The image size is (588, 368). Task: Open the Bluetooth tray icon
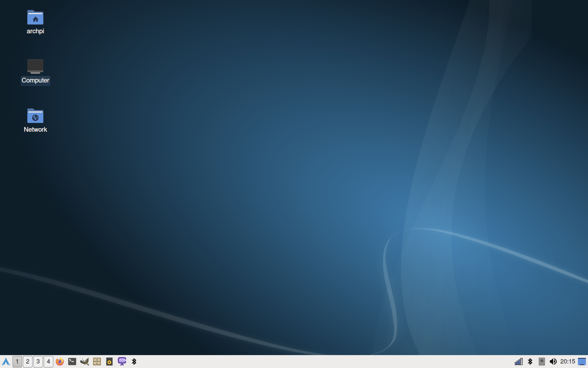tap(530, 361)
